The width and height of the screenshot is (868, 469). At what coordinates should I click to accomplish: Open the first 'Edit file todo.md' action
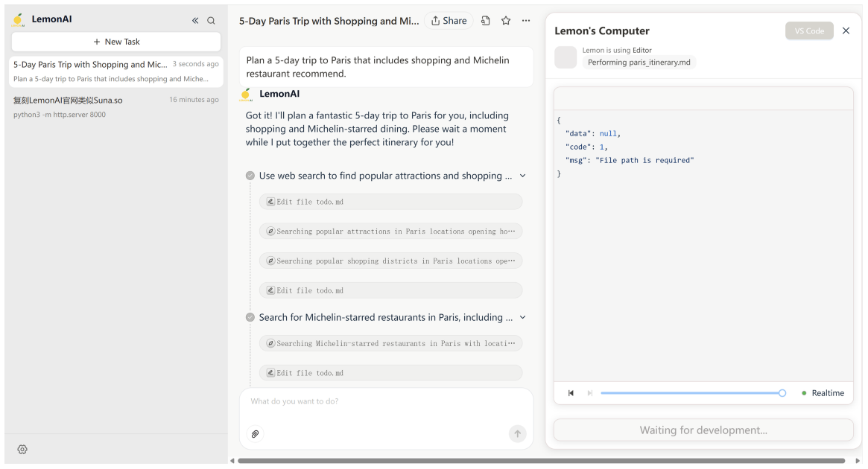pyautogui.click(x=391, y=202)
